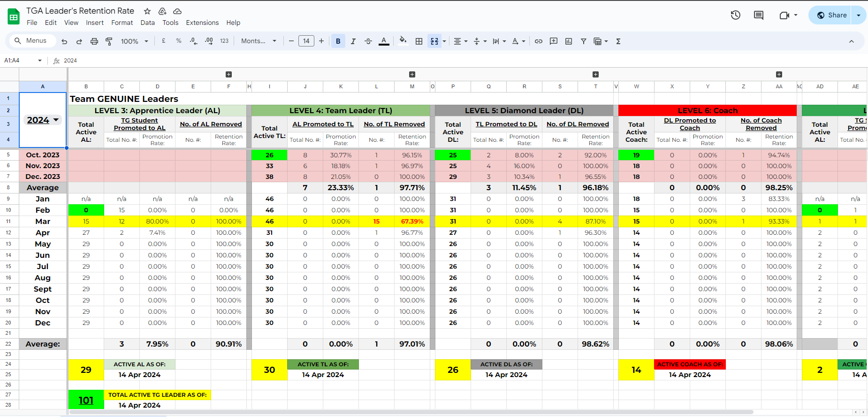Screen dimensions: 868x417
Task: Toggle merge cells
Action: [x=434, y=41]
